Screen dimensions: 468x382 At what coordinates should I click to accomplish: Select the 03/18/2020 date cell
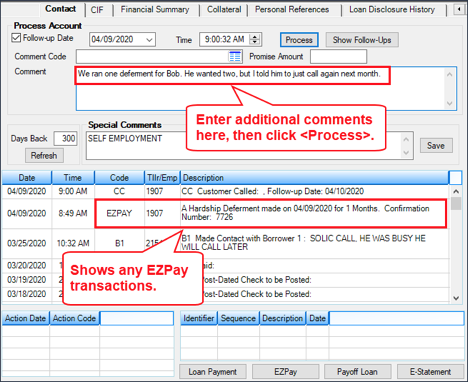tap(27, 294)
